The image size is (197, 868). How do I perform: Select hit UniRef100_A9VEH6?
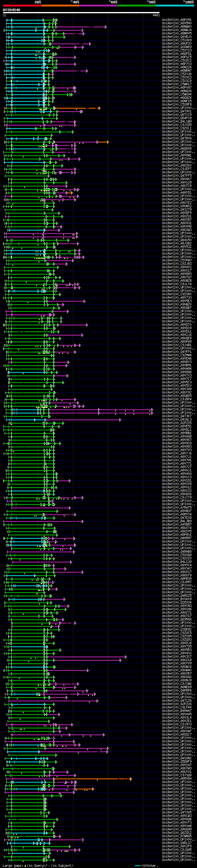pos(177,358)
